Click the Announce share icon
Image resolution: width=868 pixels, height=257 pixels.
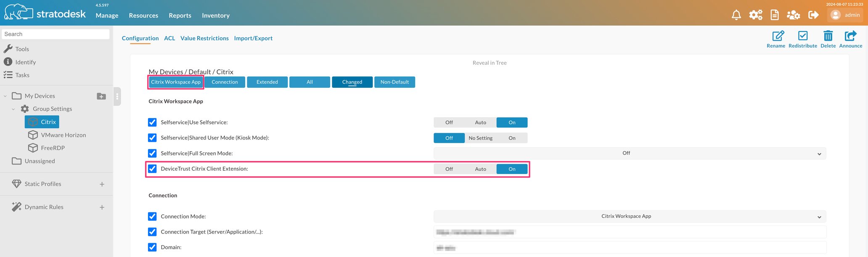click(x=850, y=36)
